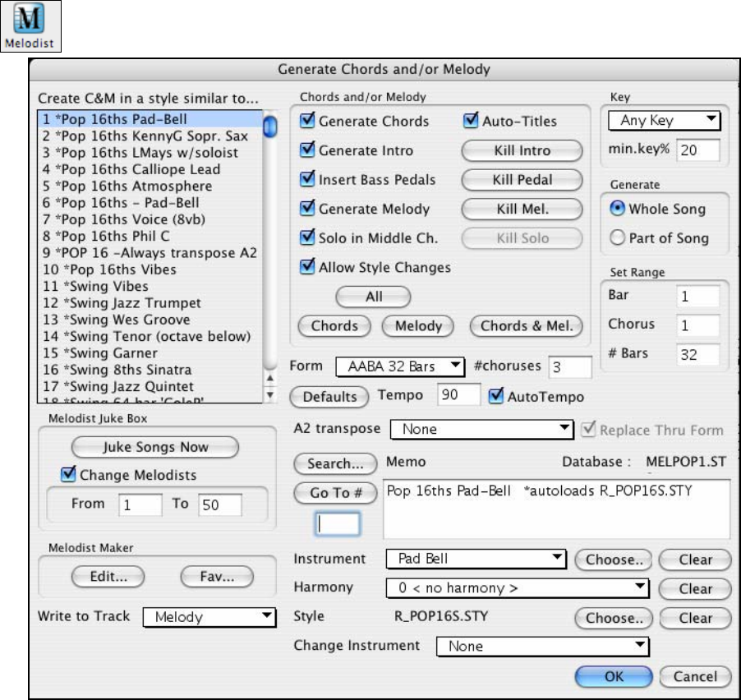The image size is (741, 700).
Task: Click the Search... button
Action: (335, 463)
